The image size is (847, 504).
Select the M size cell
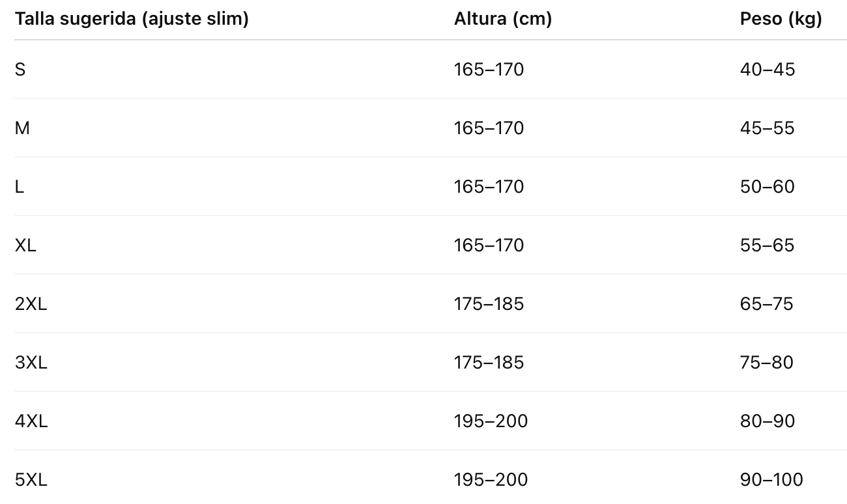click(22, 128)
